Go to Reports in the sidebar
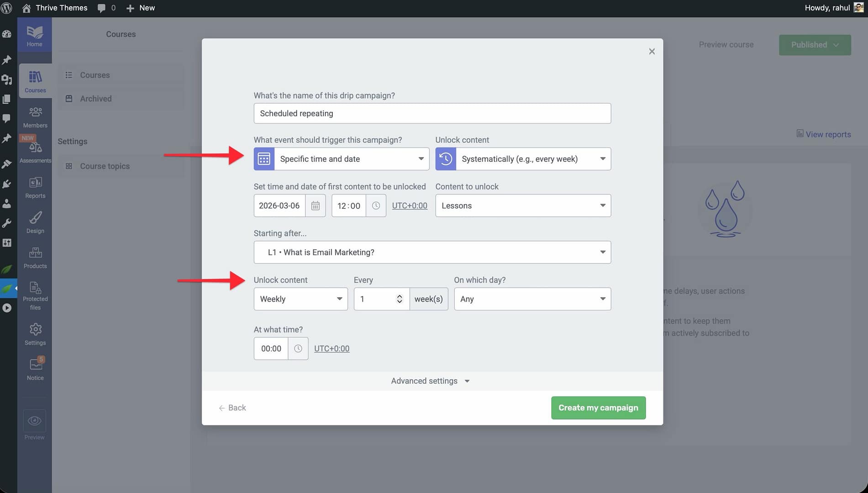 pos(35,188)
